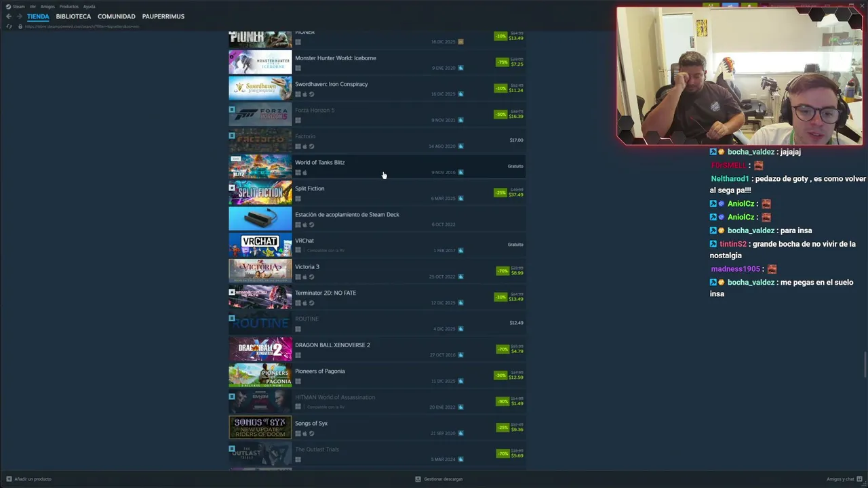Open the Split Fiction store page
Image resolution: width=868 pixels, height=488 pixels.
(x=310, y=188)
